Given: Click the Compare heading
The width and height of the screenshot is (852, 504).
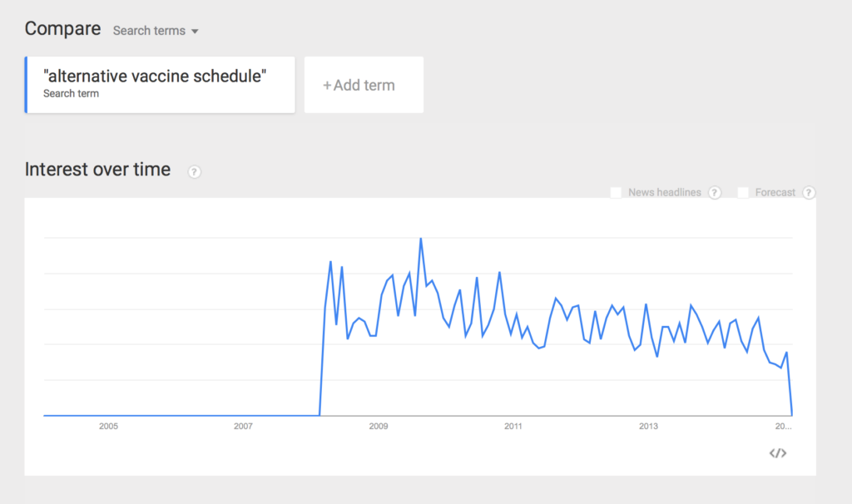Looking at the screenshot, I should tap(62, 28).
